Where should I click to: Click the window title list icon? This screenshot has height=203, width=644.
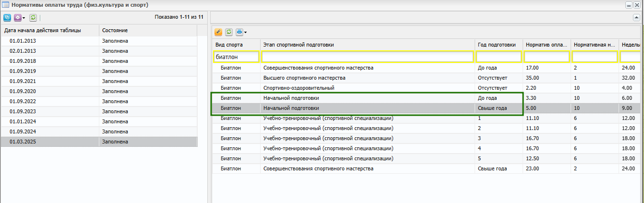pos(6,5)
